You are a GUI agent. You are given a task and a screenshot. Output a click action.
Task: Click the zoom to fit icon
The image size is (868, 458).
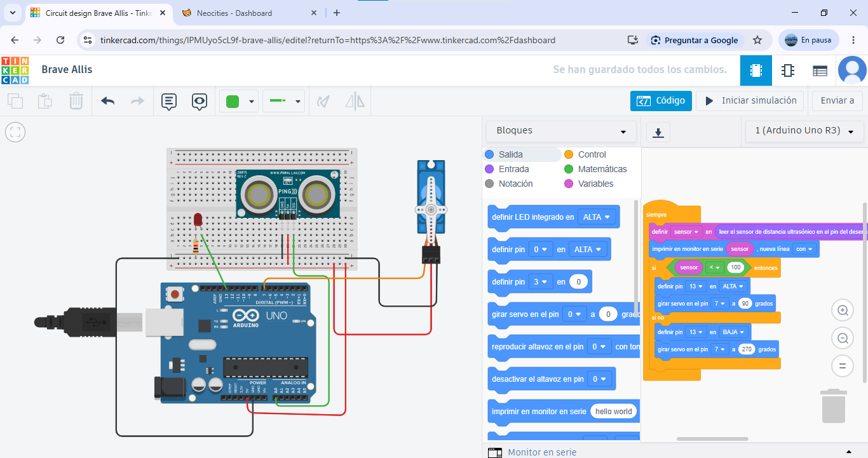tap(15, 132)
